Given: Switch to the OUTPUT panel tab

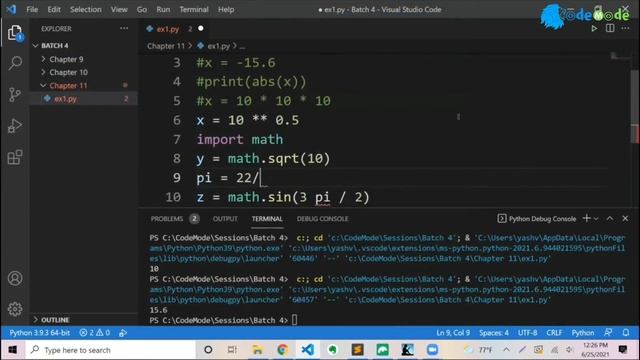Looking at the screenshot, I should pos(225,219).
